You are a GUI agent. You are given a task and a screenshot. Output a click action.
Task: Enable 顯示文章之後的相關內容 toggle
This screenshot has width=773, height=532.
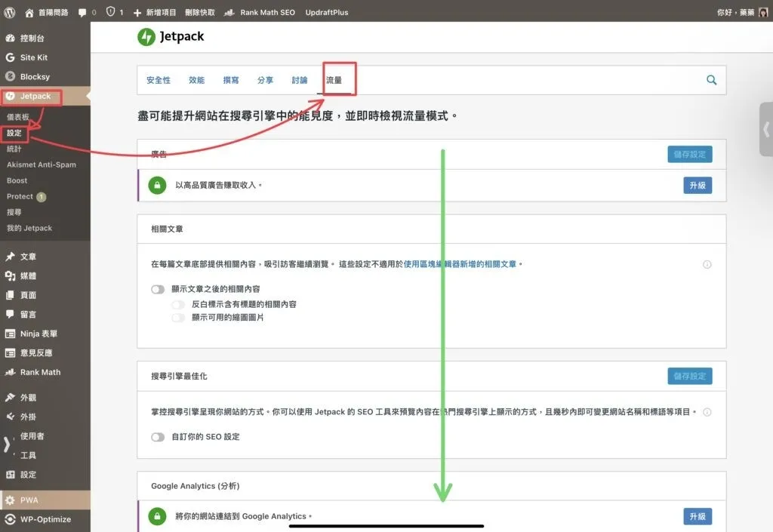(x=158, y=289)
